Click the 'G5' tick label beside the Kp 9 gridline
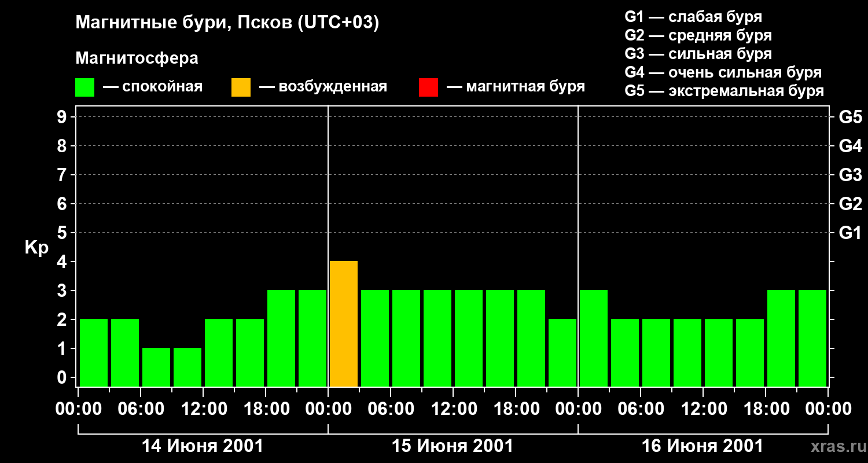The image size is (868, 463). (851, 117)
